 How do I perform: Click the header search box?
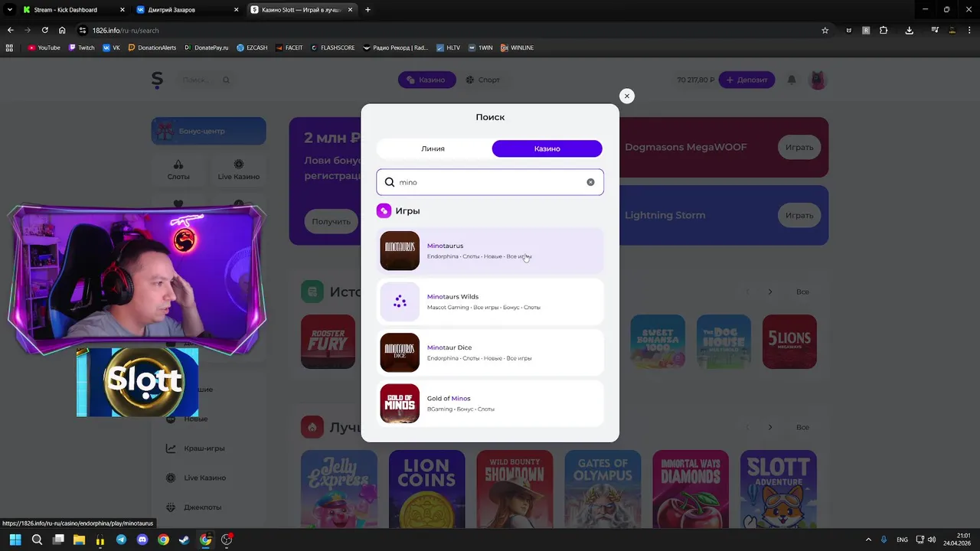(205, 80)
